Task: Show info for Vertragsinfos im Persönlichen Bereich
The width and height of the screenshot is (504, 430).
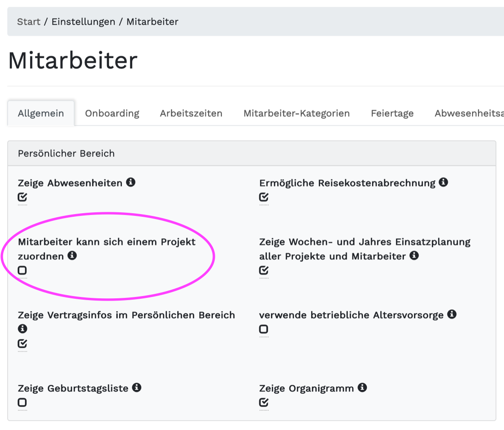Action: [x=22, y=329]
